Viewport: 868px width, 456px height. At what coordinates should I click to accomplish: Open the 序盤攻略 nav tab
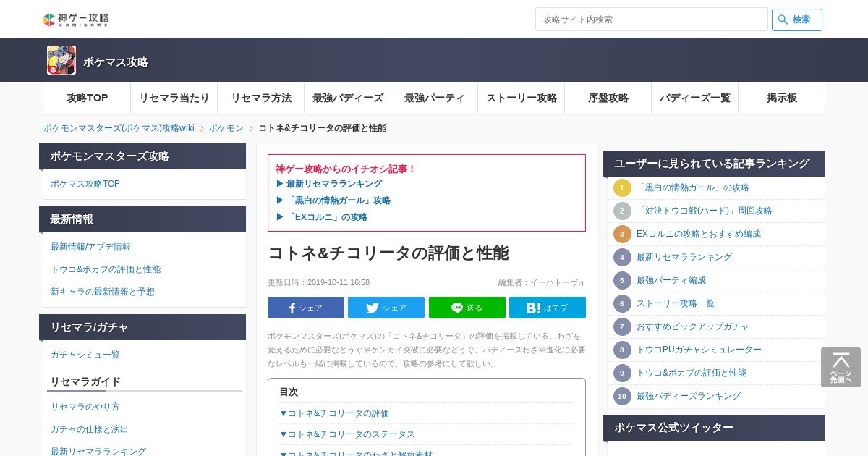point(608,98)
